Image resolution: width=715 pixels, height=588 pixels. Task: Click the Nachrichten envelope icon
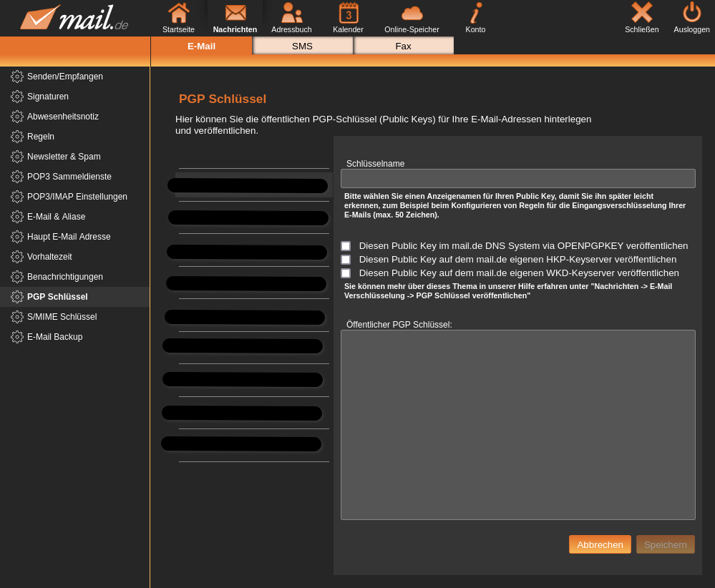tap(235, 14)
